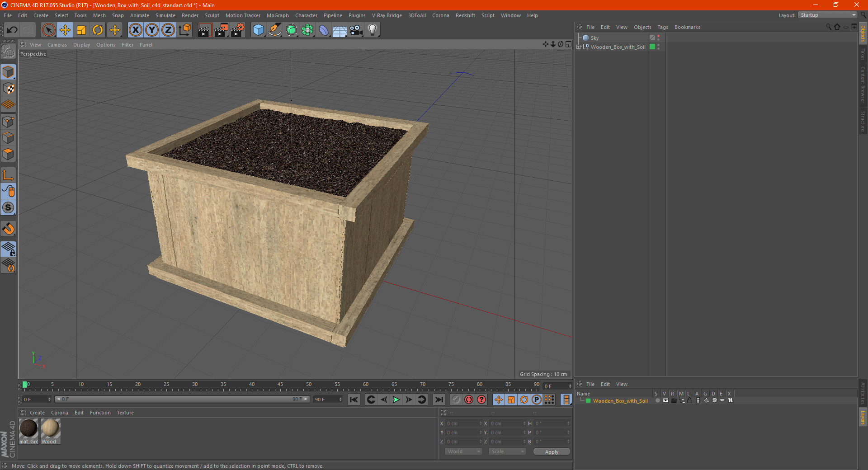
Task: Open the Light object tool
Action: click(372, 30)
